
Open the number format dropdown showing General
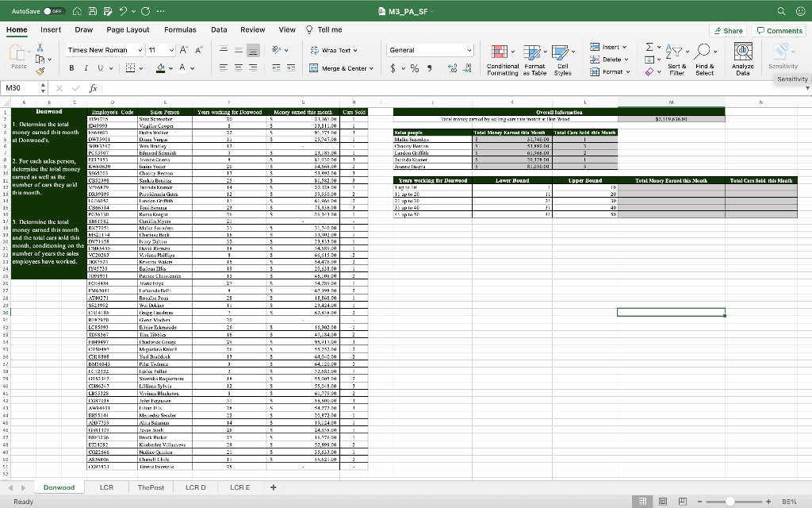pos(428,49)
